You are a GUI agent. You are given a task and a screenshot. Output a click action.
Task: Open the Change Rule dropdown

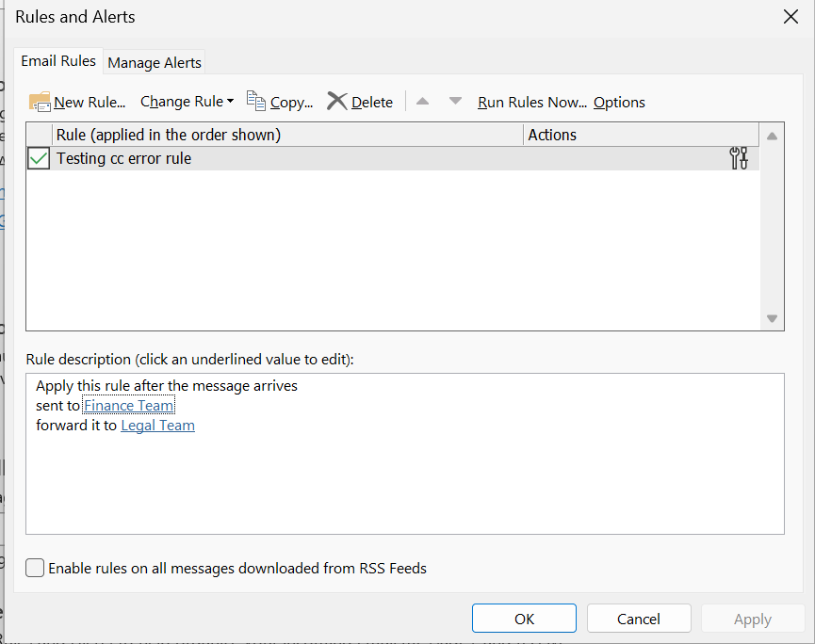point(187,102)
